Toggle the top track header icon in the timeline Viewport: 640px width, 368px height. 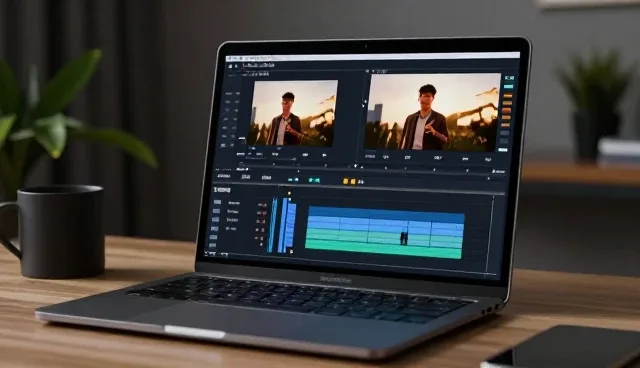point(217,202)
